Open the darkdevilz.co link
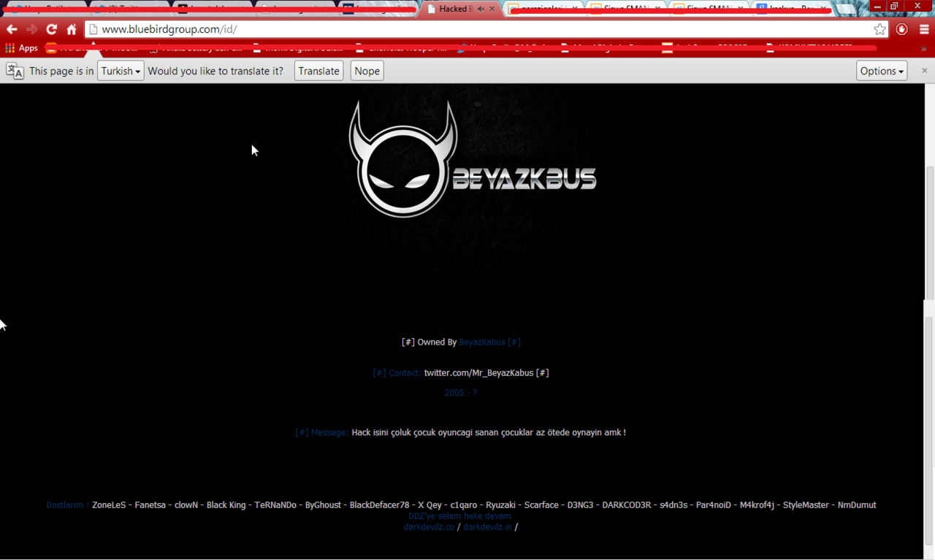Viewport: 935px width, 560px height. pos(429,526)
